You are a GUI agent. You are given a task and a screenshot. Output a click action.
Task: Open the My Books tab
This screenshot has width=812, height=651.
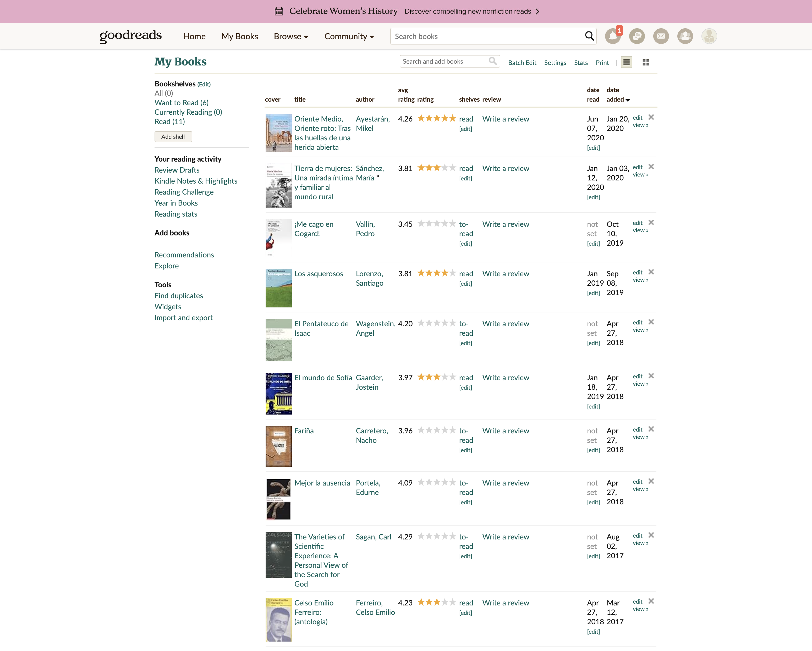[x=239, y=36]
